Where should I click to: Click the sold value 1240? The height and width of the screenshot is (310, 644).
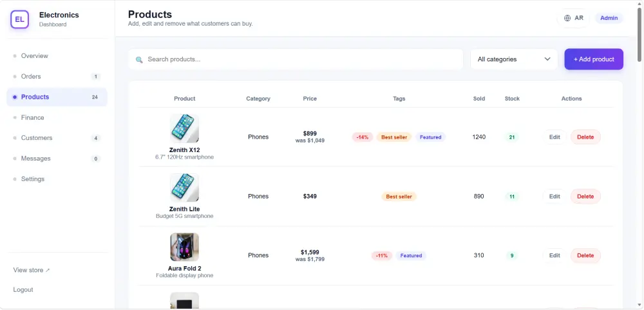click(x=479, y=137)
